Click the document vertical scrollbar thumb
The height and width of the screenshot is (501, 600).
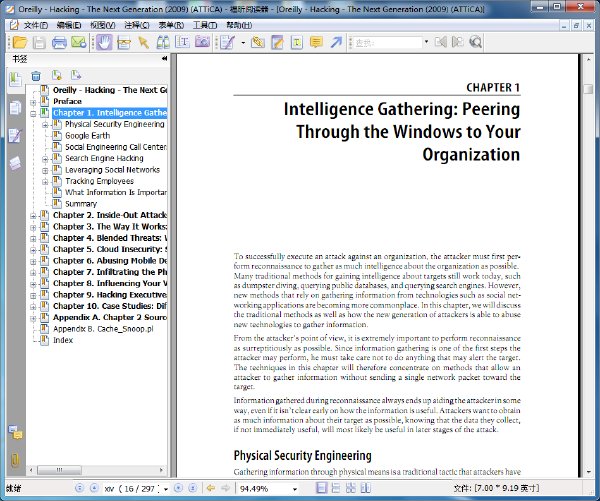tap(588, 89)
